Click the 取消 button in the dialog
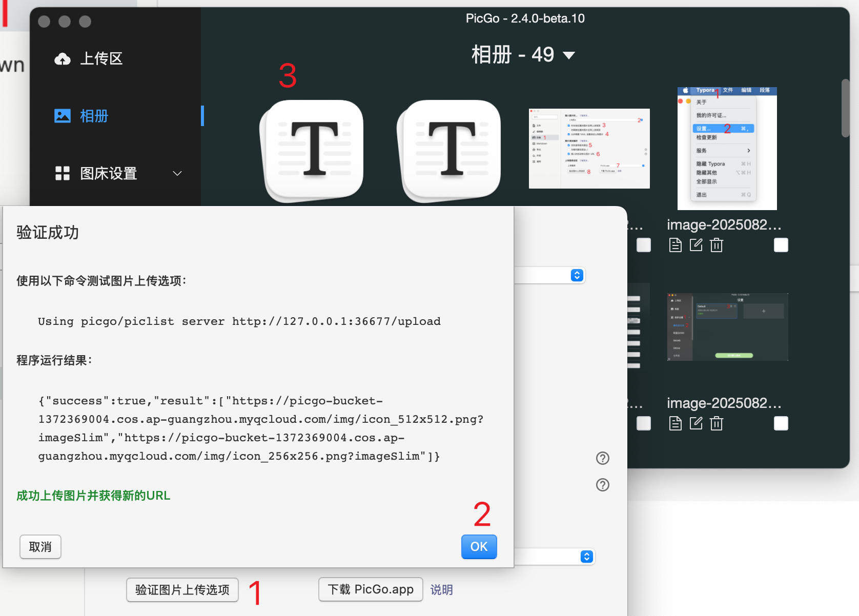Viewport: 859px width, 616px height. [x=40, y=547]
